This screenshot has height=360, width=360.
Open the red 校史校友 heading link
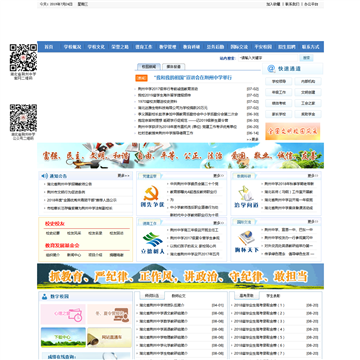click(55, 224)
